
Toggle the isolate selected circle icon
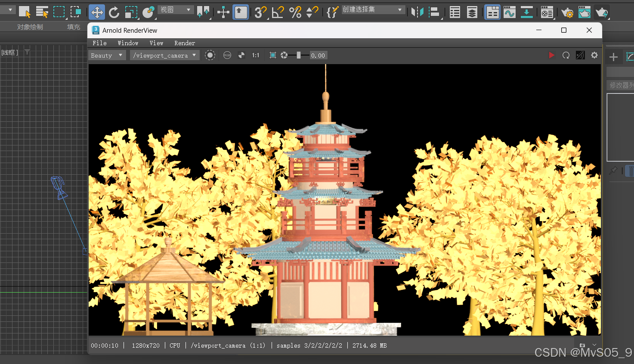click(x=210, y=55)
